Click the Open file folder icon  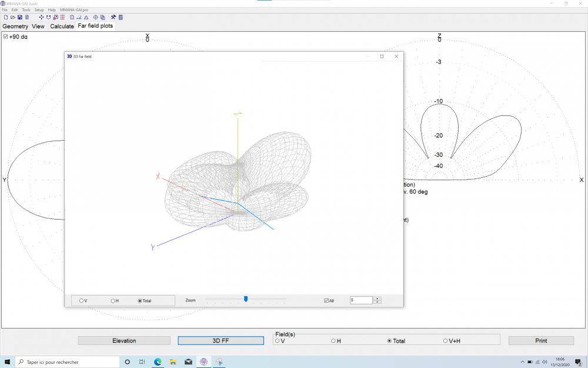click(12, 17)
